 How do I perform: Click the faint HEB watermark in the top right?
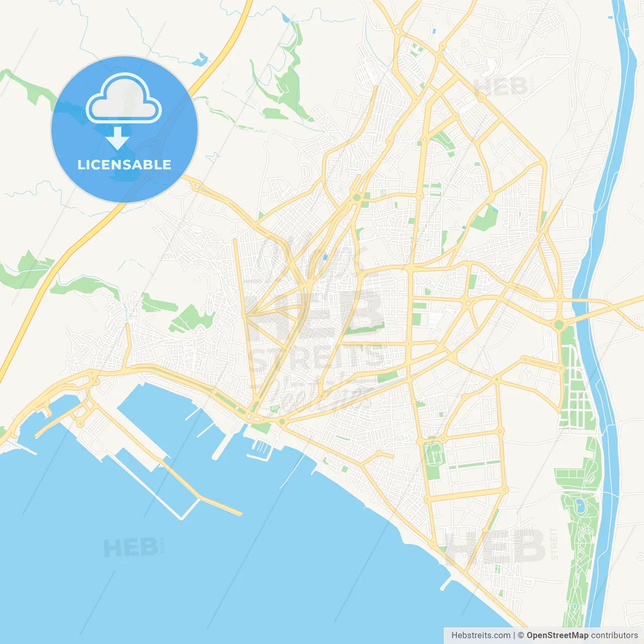point(501,87)
